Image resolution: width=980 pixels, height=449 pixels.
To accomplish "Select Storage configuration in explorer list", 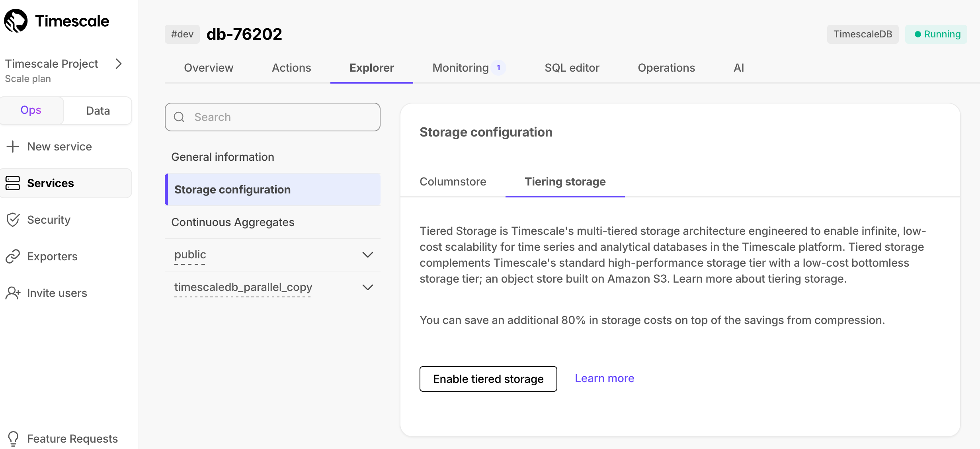I will [273, 189].
